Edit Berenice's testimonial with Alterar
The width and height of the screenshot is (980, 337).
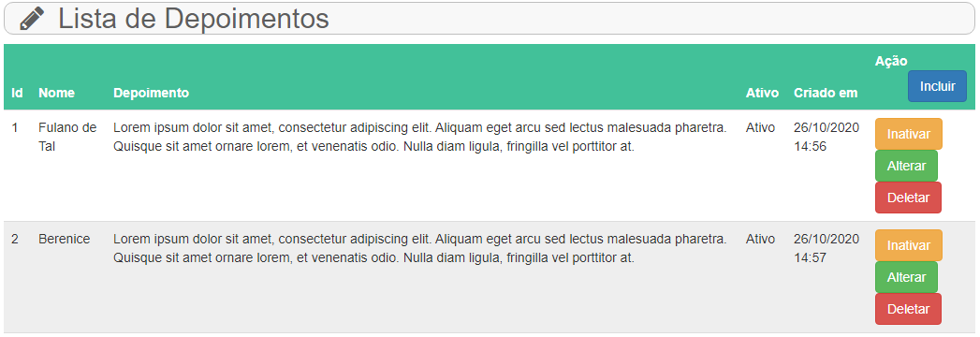(906, 277)
